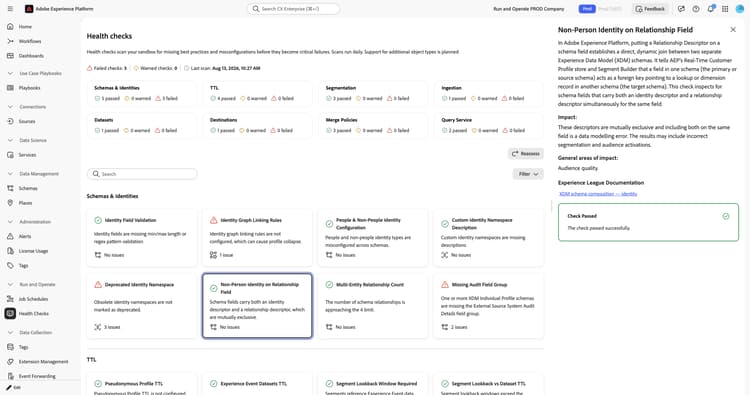Screen dimensions: 750x395
Task: Select the Prod sandbox pill
Action: (x=586, y=9)
